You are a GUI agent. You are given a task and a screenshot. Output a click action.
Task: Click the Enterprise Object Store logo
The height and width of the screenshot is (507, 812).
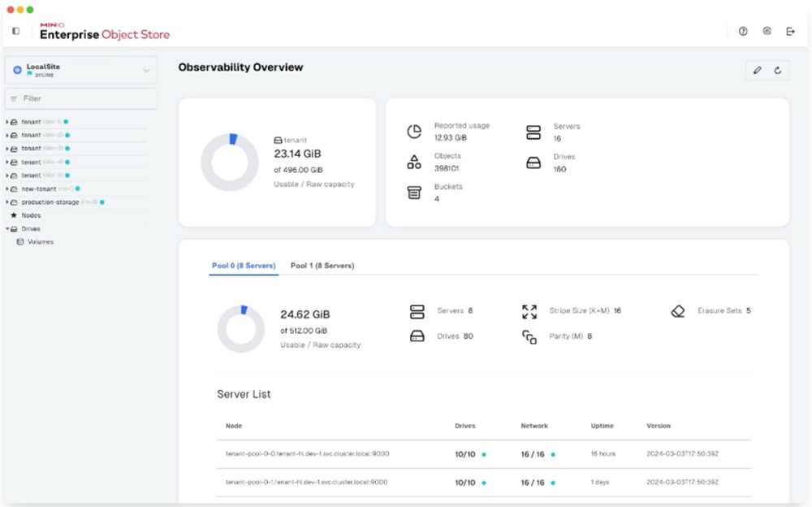pos(105,32)
